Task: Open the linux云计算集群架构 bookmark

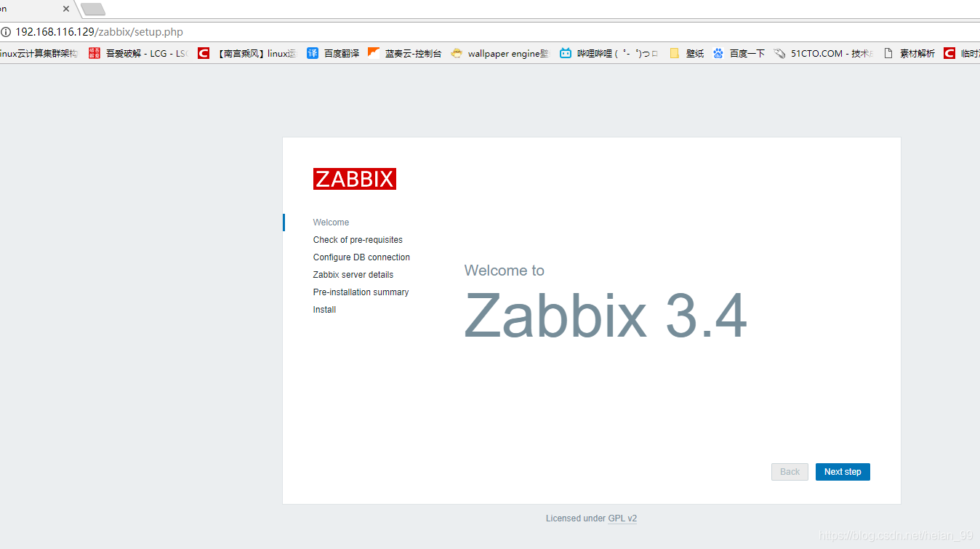Action: point(39,53)
